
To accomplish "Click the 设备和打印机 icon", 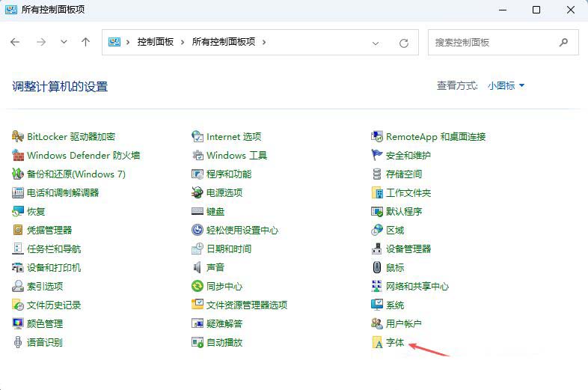I will click(x=18, y=268).
